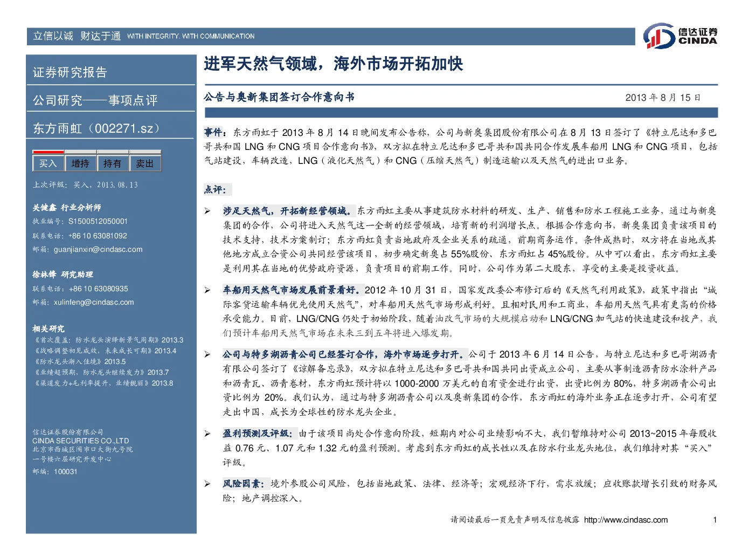Click the arrow bullet beside 盈利预测及评级
The image size is (756, 535).
[x=207, y=434]
